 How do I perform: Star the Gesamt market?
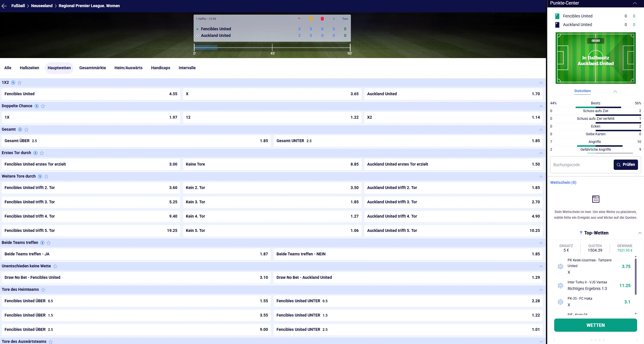pos(26,130)
